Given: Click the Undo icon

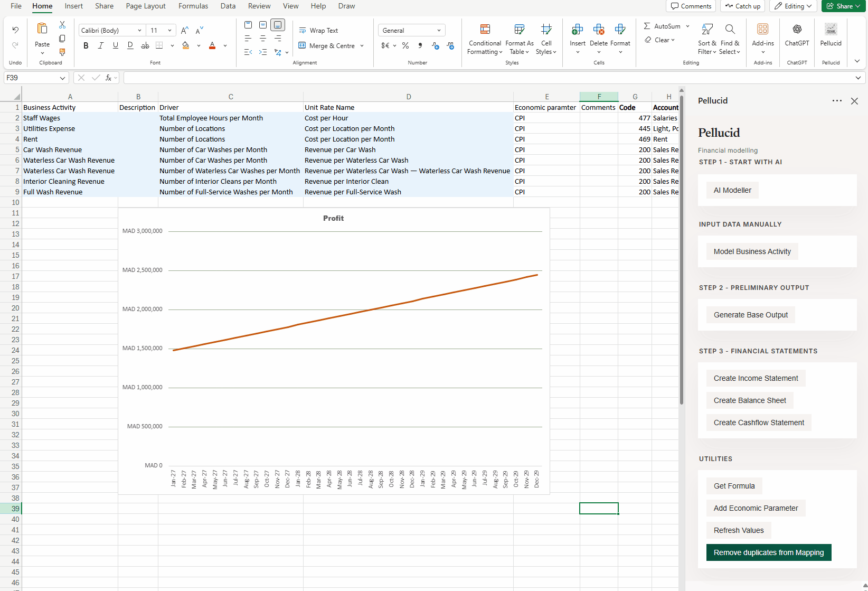Looking at the screenshot, I should [15, 30].
